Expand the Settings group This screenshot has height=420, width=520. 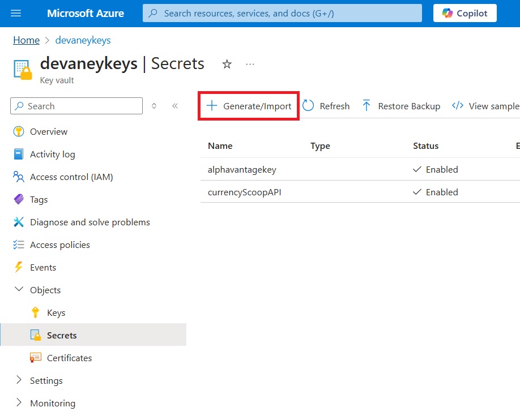tap(19, 380)
